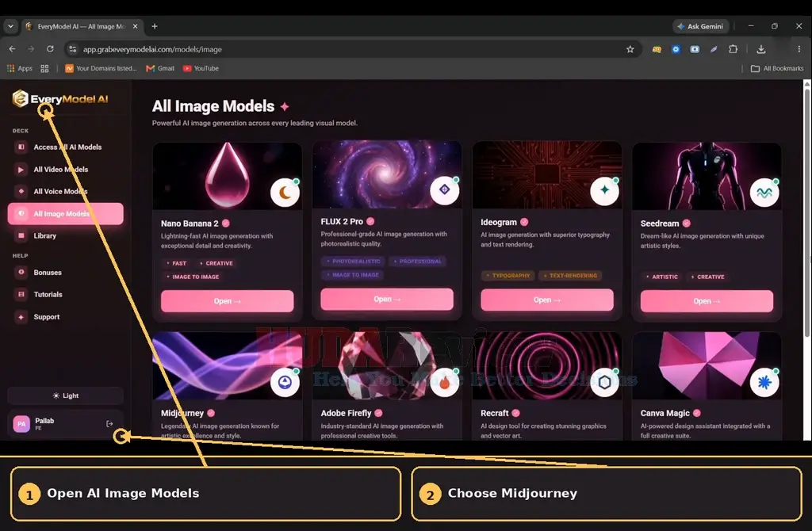This screenshot has height=531, width=812.
Task: Bookmark this page with the star icon
Action: 630,49
